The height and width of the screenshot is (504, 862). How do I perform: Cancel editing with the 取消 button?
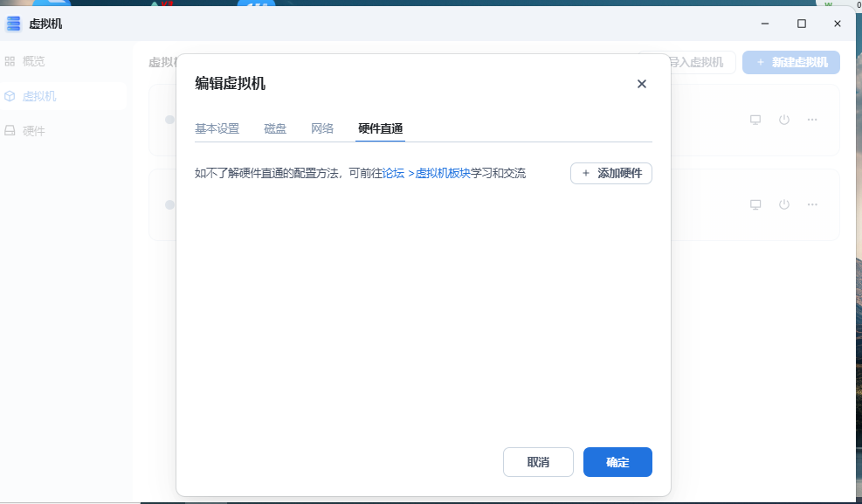point(538,462)
